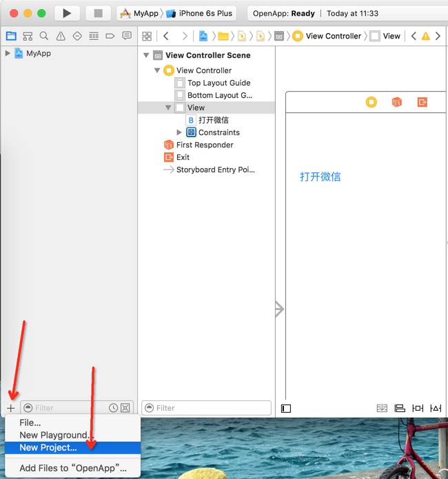
Task: Click the 打开微信 button on canvas
Action: point(320,176)
